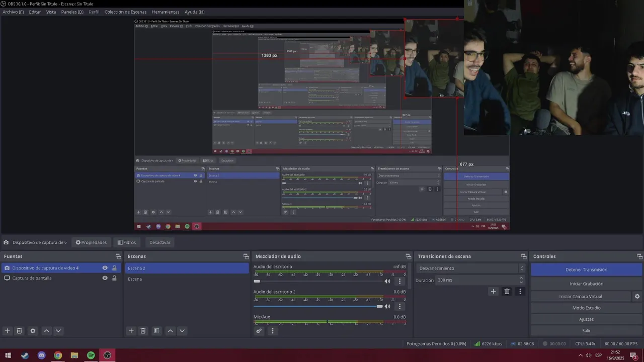Open Ajustes from Controles
Image resolution: width=644 pixels, height=362 pixels.
tap(586, 319)
